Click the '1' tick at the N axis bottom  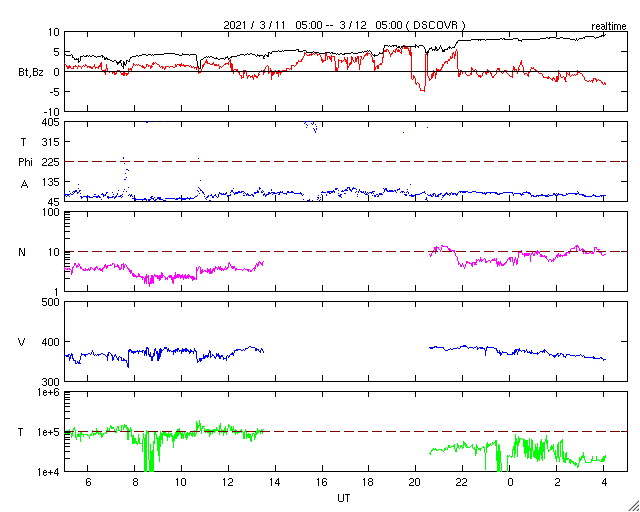pos(57,292)
